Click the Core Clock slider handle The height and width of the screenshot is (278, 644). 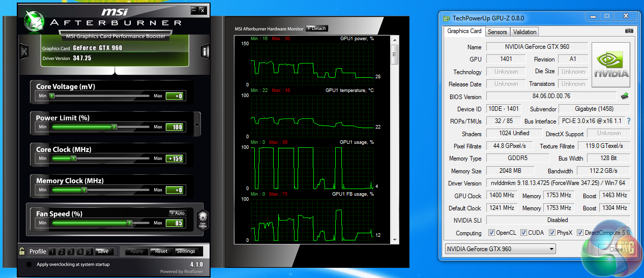[x=74, y=158]
